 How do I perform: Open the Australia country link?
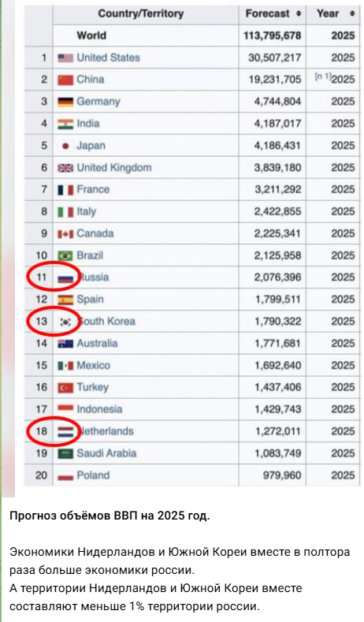97,344
